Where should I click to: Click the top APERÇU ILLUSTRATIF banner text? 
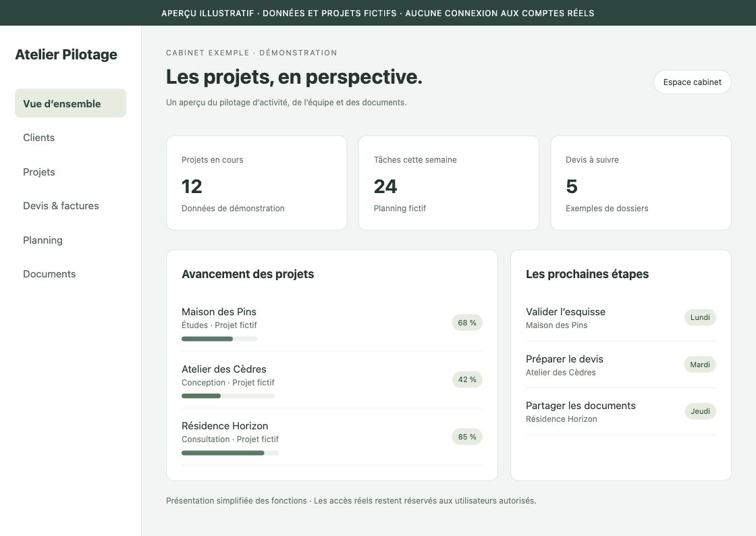pyautogui.click(x=377, y=13)
